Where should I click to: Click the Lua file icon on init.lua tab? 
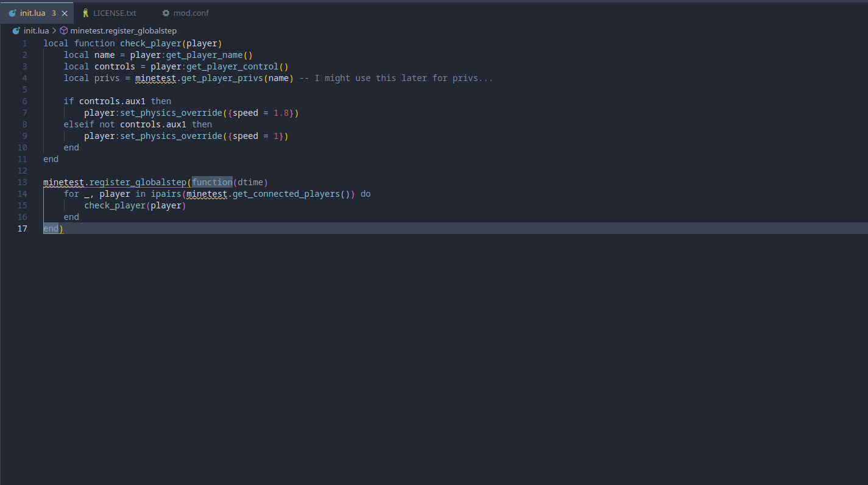pos(12,13)
